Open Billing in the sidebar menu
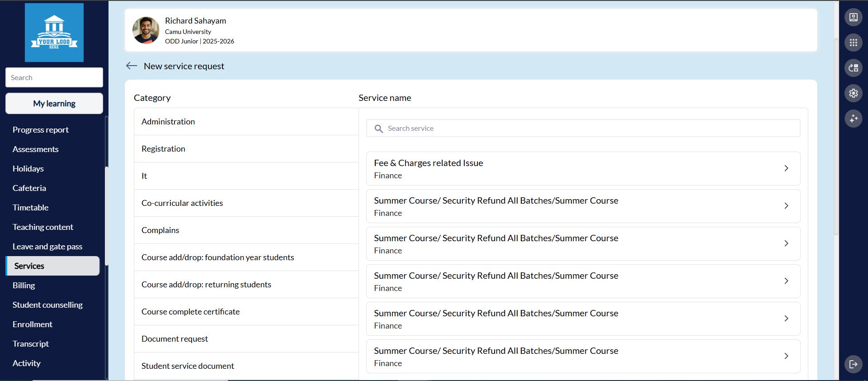 tap(24, 286)
